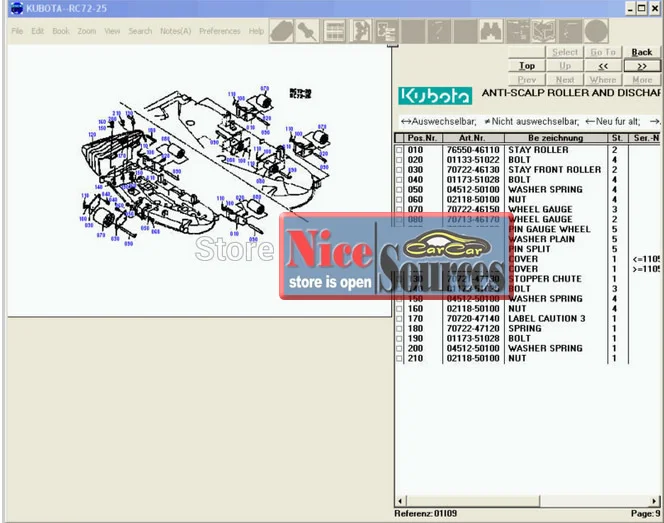Tick the checkbox for position 180 SPRING

[399, 329]
